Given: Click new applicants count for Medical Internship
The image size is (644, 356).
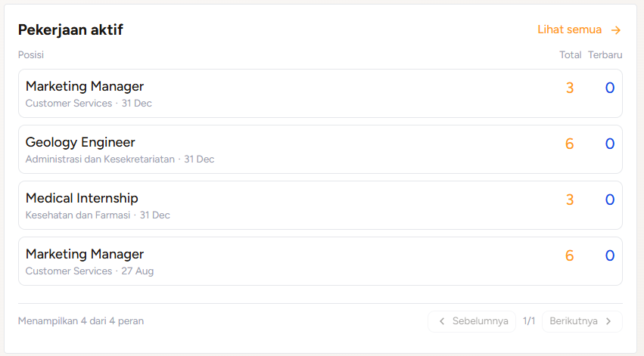Looking at the screenshot, I should pos(610,200).
